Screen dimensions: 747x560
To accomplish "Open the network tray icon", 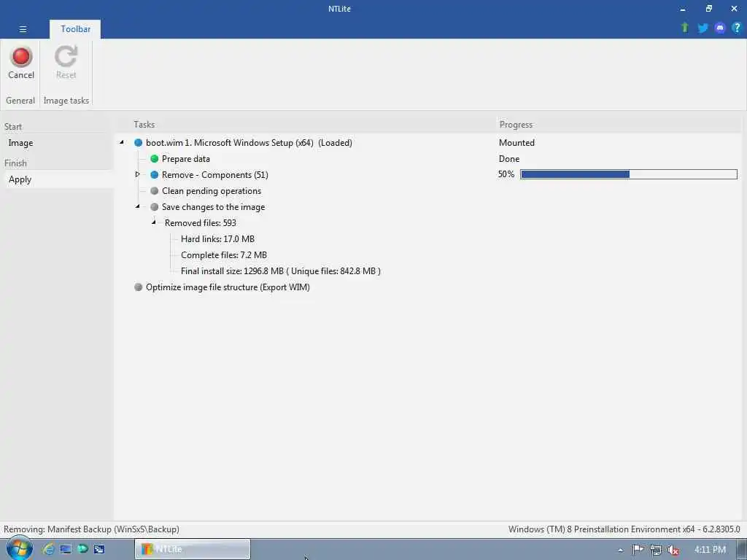I will coord(656,550).
